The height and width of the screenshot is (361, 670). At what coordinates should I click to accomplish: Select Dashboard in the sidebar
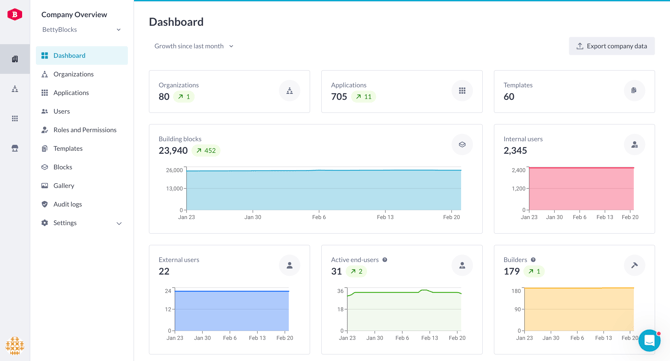pos(82,56)
